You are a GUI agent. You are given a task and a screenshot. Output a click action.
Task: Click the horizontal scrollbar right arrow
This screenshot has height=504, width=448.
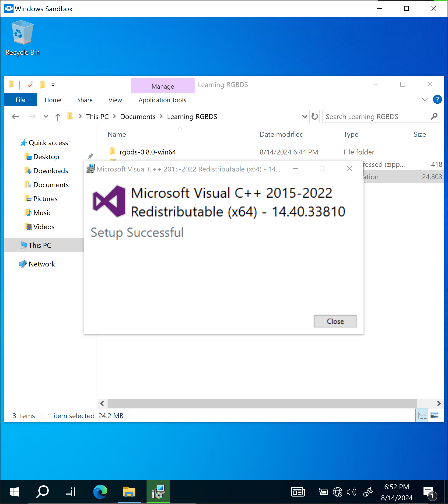tap(438, 404)
